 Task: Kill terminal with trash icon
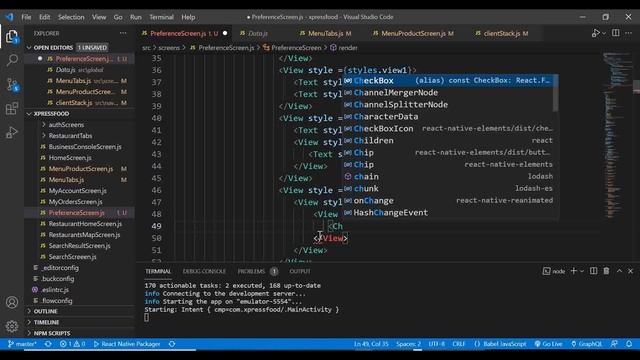tap(607, 271)
